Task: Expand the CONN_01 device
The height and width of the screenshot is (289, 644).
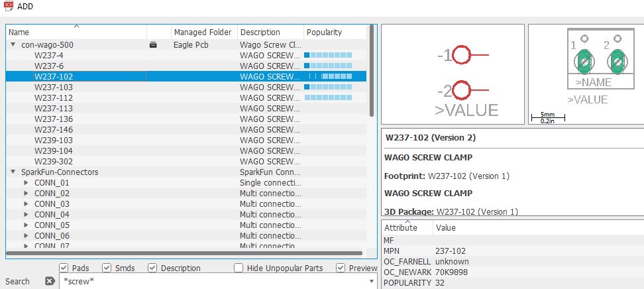Action: coord(27,182)
